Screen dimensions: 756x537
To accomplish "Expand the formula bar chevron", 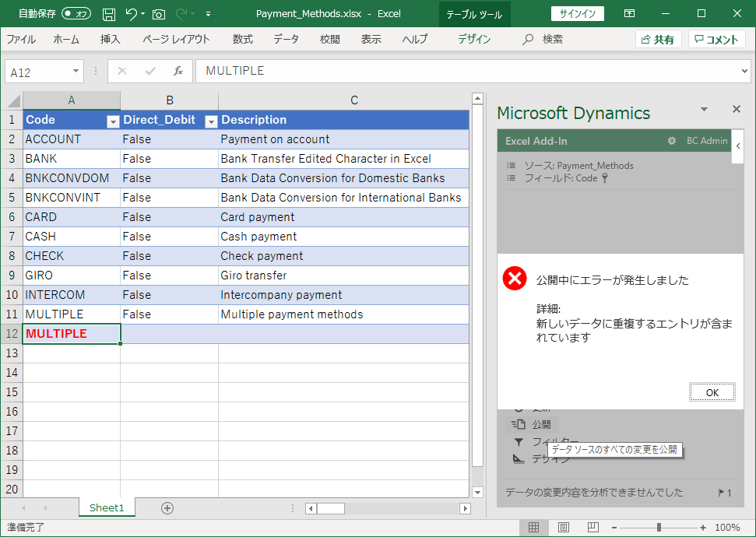I will click(744, 72).
